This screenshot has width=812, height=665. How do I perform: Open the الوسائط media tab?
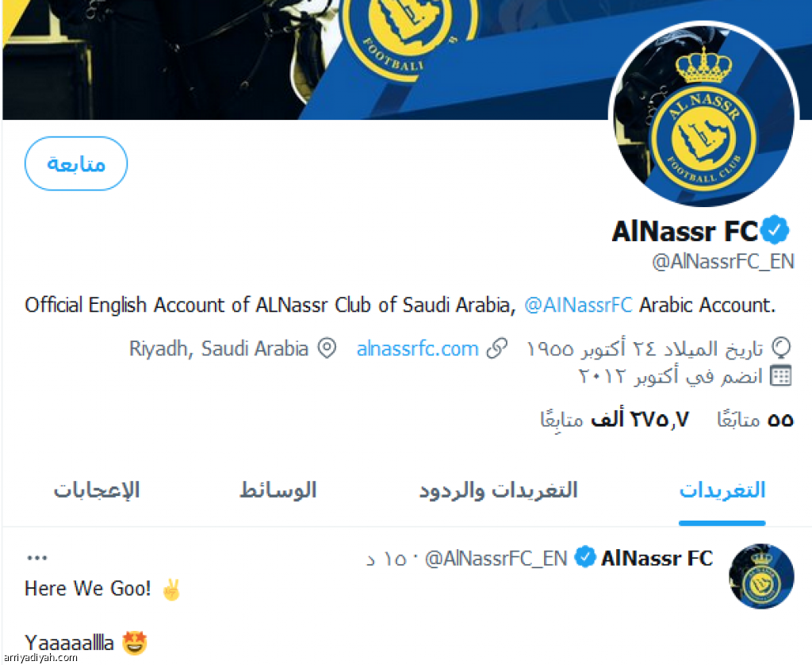[x=278, y=490]
